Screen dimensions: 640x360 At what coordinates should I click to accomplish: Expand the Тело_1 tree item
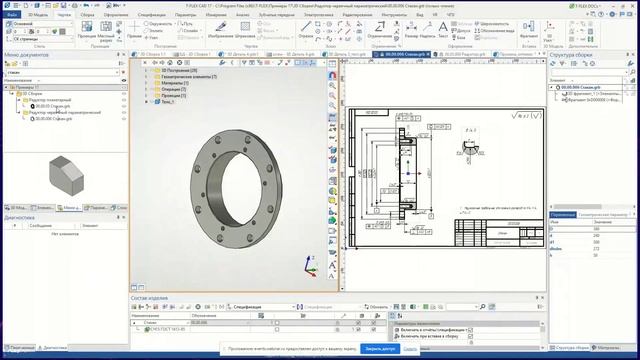pos(146,102)
